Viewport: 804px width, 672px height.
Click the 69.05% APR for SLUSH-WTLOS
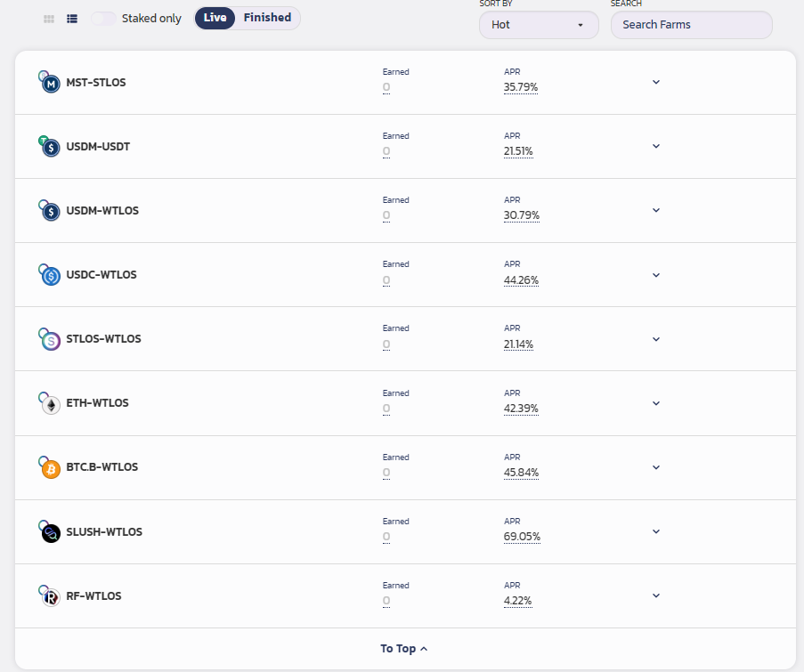coord(522,537)
